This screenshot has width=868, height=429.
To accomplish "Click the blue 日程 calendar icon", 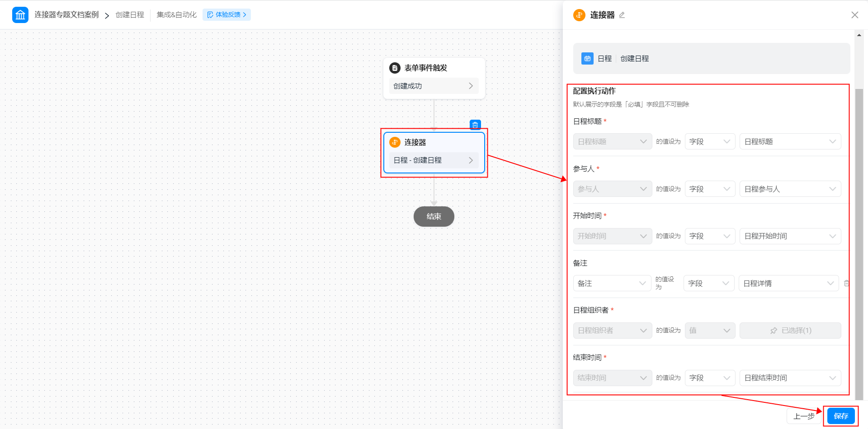I will [x=587, y=59].
